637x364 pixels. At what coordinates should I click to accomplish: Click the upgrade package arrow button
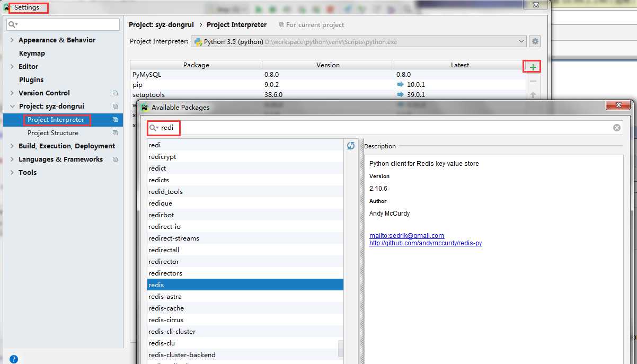tap(533, 95)
